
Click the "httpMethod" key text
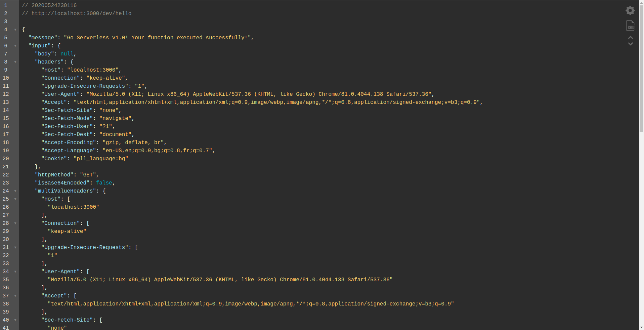[x=54, y=175]
